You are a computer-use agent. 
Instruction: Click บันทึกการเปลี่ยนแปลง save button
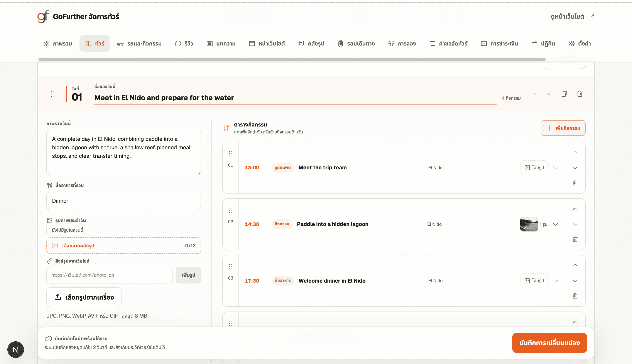[549, 343]
